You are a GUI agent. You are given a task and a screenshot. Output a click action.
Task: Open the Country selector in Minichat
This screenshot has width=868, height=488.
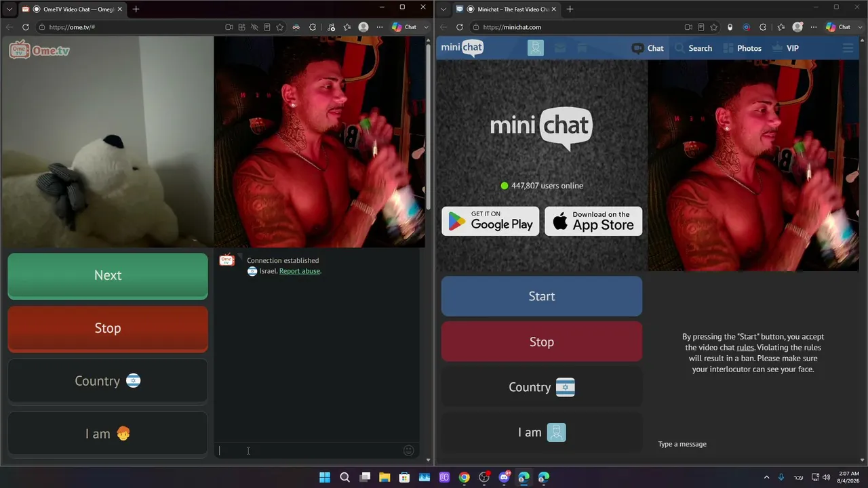542,387
